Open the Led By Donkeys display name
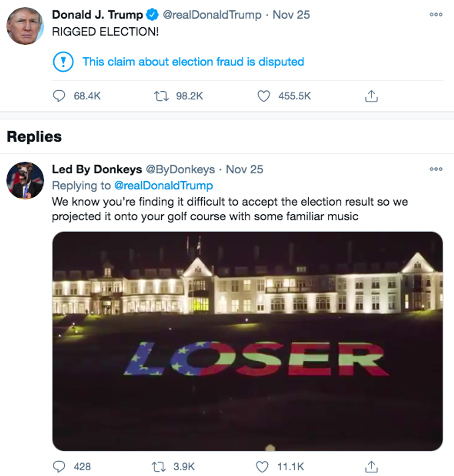The height and width of the screenshot is (476, 454). [x=97, y=169]
